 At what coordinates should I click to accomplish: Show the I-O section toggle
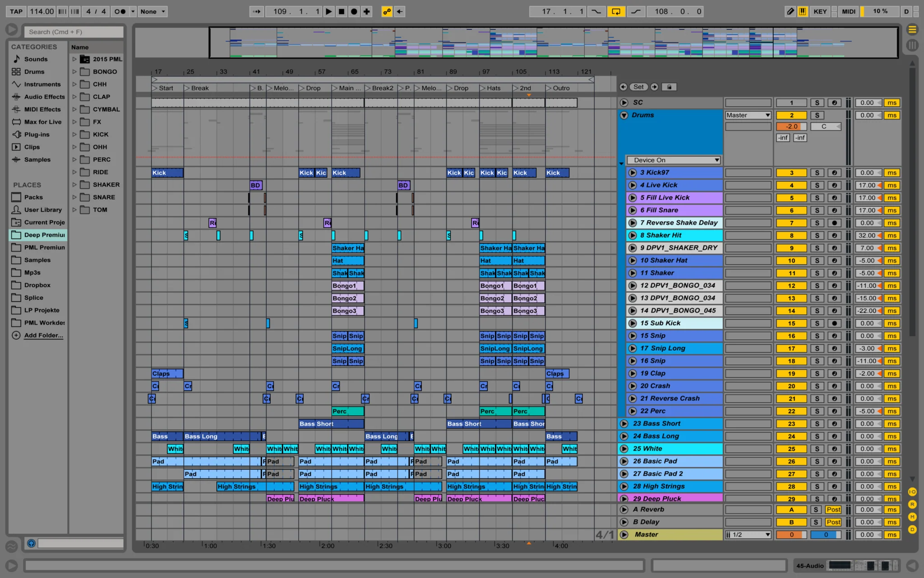(x=912, y=492)
